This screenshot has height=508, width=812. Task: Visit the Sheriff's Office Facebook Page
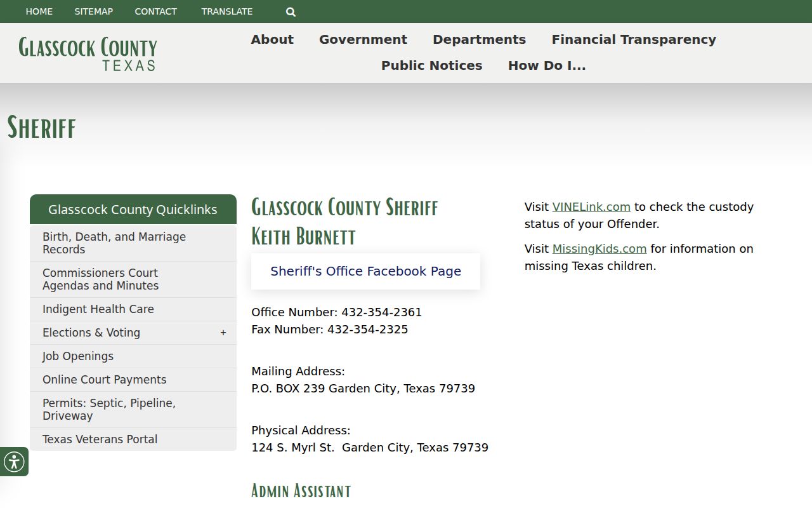pos(365,271)
